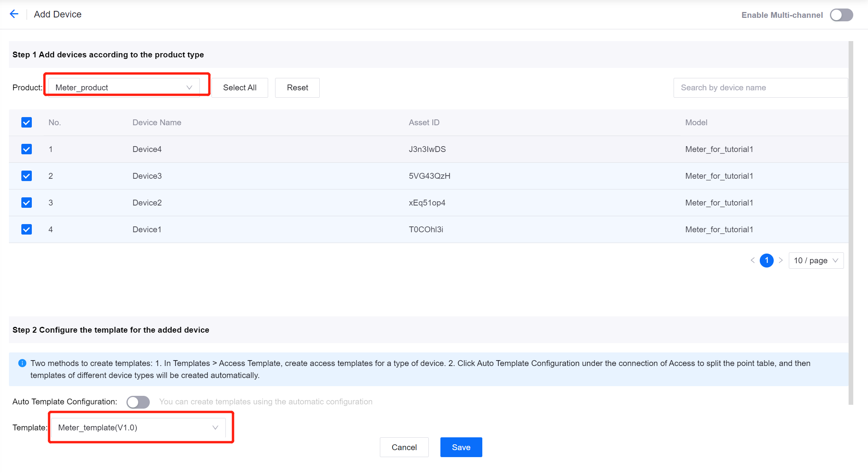Uncheck the Device2 row checkbox
The height and width of the screenshot is (473, 868).
(x=26, y=203)
